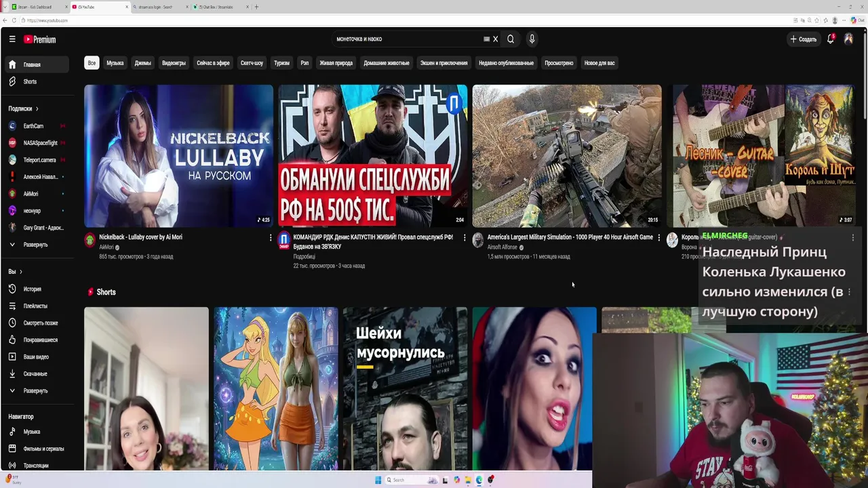Clear the search box with the X
Image resolution: width=868 pixels, height=488 pixels.
[495, 39]
